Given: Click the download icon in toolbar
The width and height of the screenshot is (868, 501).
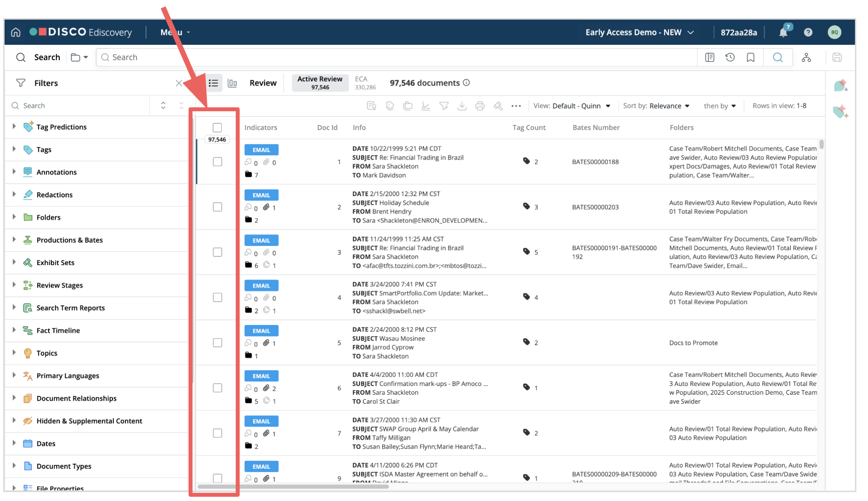Looking at the screenshot, I should (x=462, y=106).
